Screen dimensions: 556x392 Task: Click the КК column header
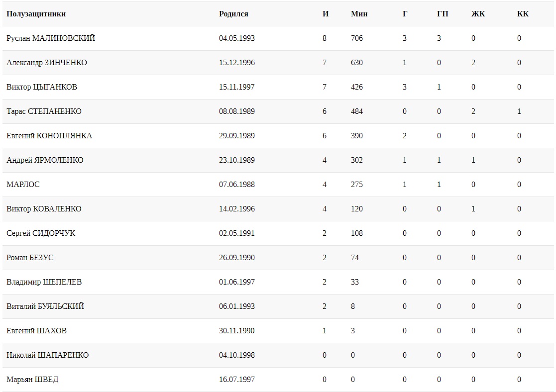point(523,14)
